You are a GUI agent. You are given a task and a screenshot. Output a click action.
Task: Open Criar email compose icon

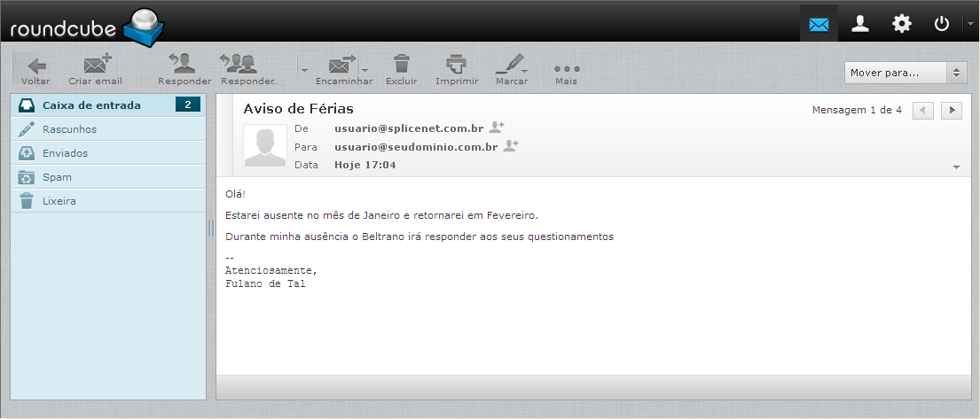coord(97,65)
